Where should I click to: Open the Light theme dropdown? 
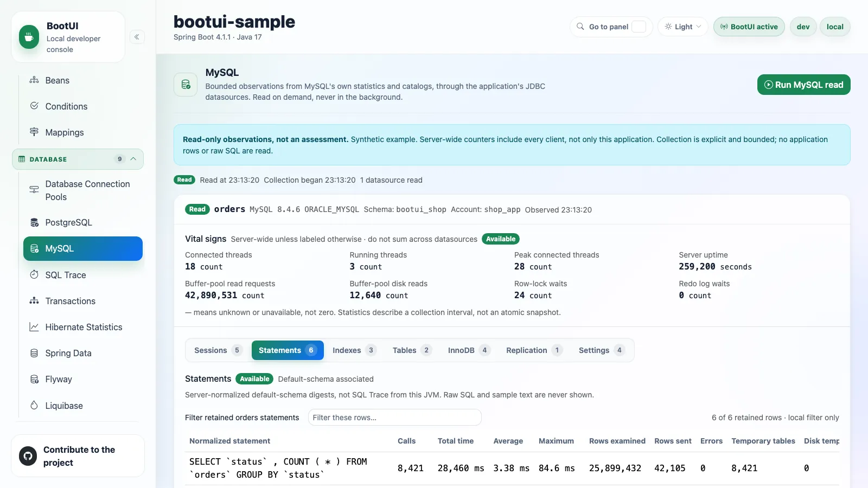click(x=683, y=27)
